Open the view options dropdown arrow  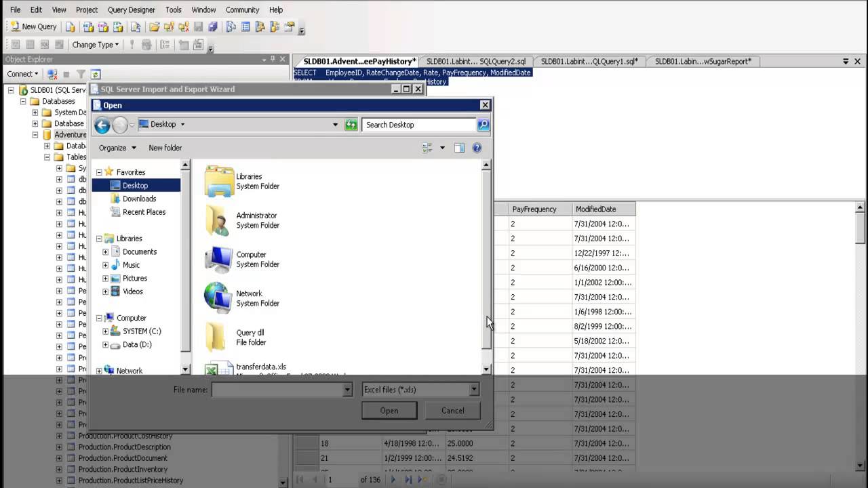[442, 148]
